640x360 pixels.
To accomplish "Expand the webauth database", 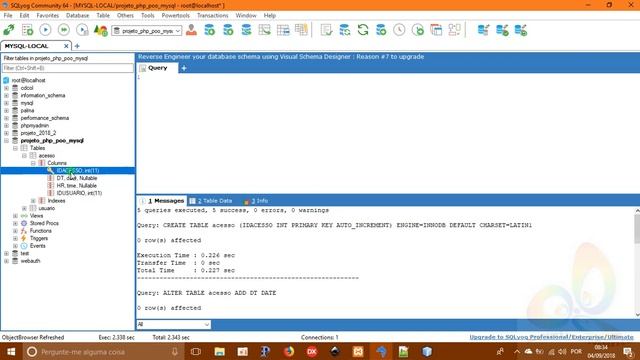I will 6,261.
